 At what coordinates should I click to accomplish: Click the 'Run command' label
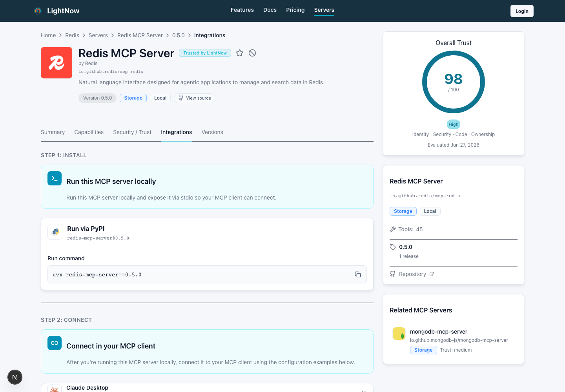[x=66, y=258]
